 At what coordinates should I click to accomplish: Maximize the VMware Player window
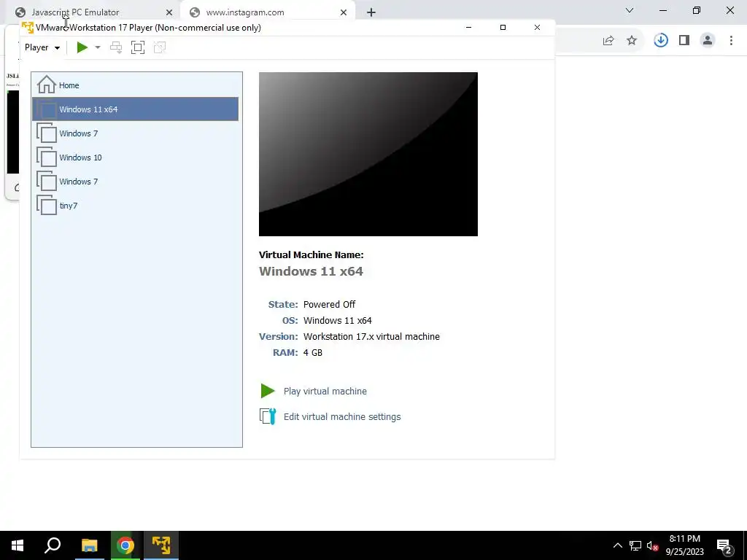(503, 28)
